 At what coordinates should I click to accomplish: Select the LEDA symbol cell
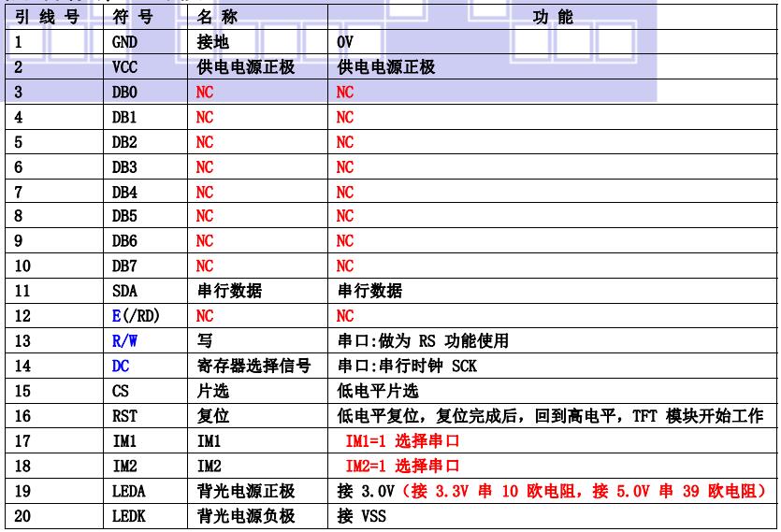128,490
